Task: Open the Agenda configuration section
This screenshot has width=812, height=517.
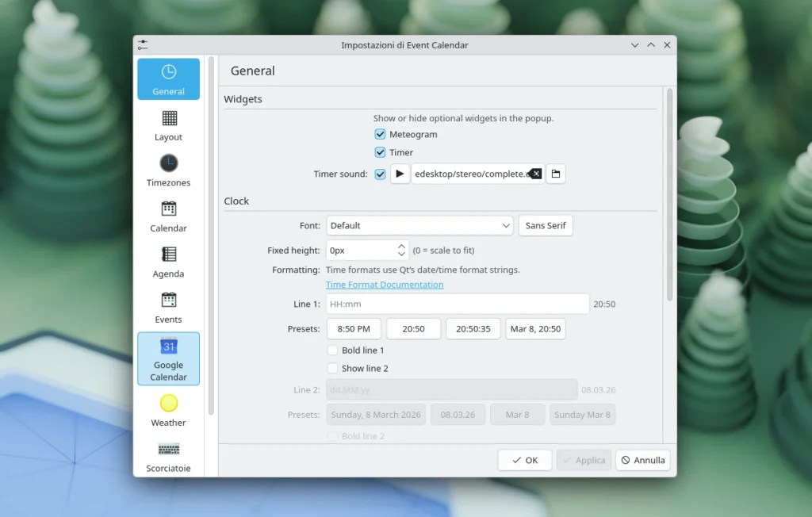Action: pos(168,261)
